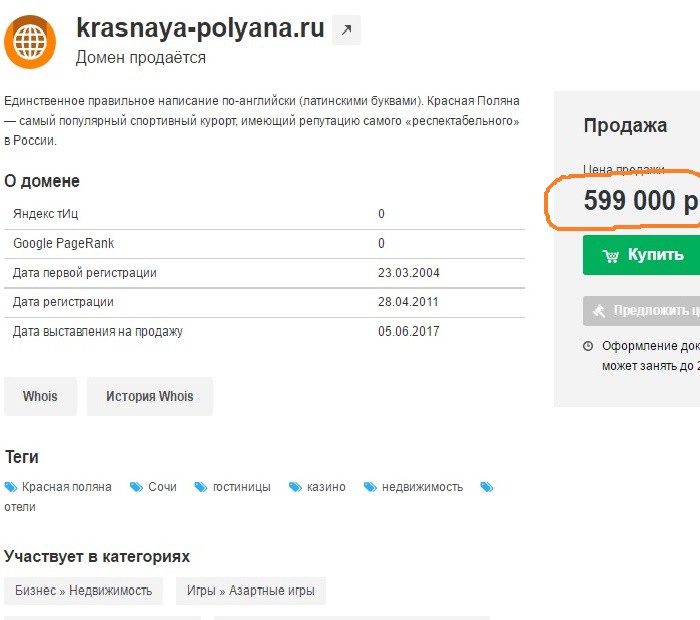Open the Бизнес » Недвижимость category

[84, 591]
